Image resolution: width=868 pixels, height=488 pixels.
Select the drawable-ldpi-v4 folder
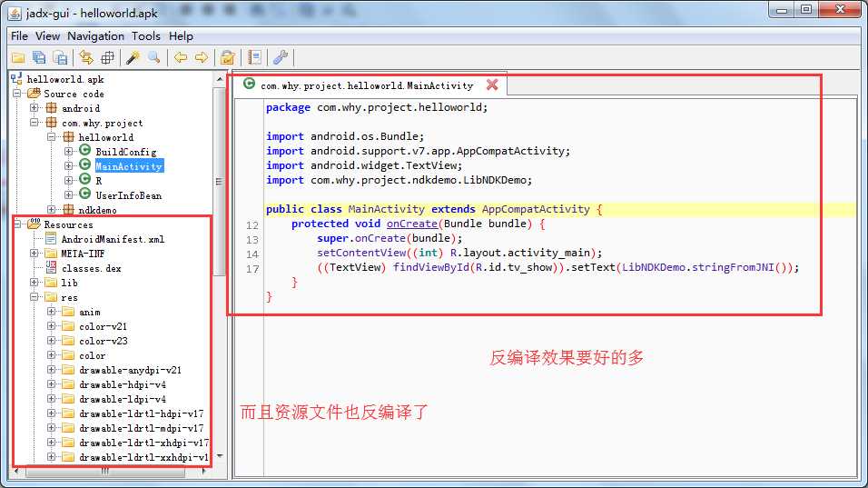(123, 399)
